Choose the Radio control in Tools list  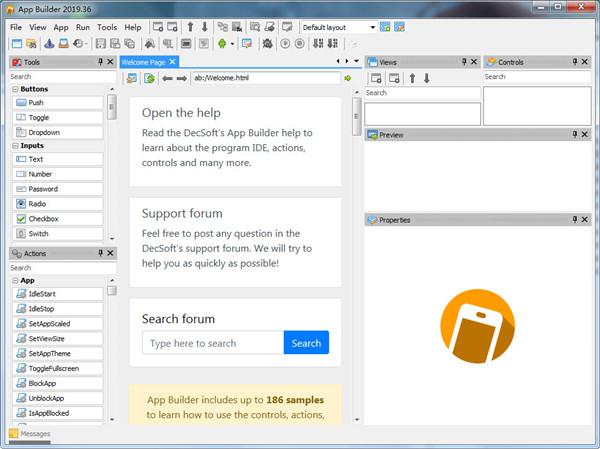point(58,204)
